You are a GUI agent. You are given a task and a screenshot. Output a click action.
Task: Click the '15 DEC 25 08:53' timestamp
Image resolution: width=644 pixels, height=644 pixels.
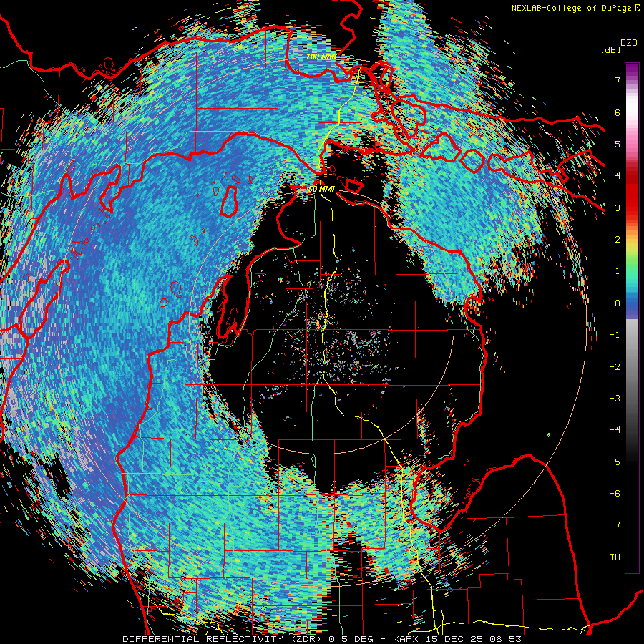coord(475,639)
